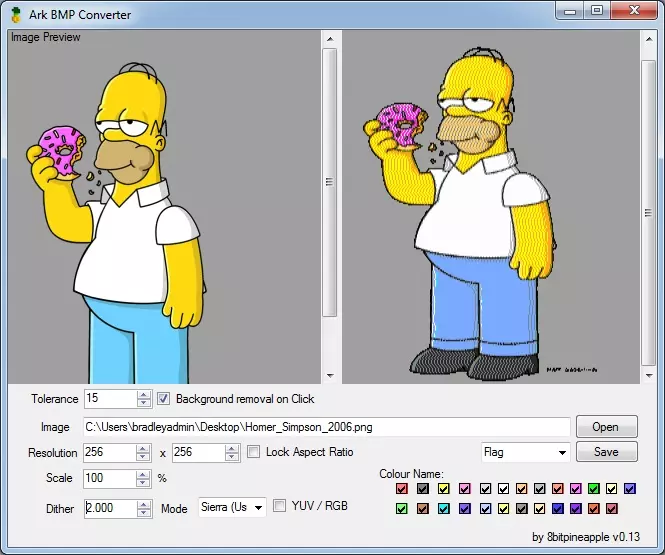Click the Scale field showing 100
The image size is (665, 555).
point(110,478)
